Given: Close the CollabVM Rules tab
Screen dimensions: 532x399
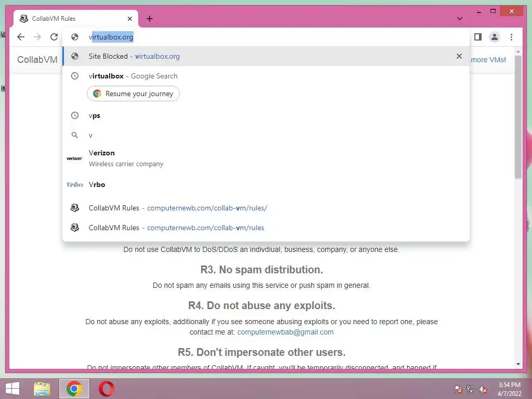Looking at the screenshot, I should pos(129,19).
